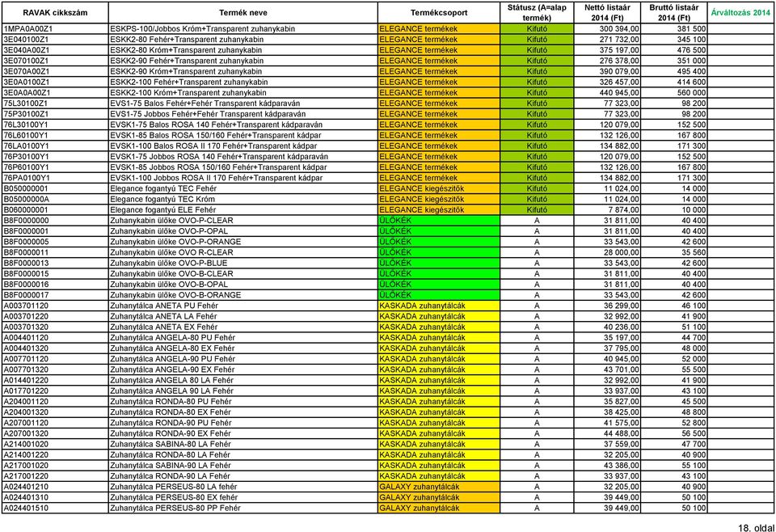Click the 'Bruttó listaár 2014 (Ft)' header
Viewport: 776px width, 532px height.
click(674, 13)
